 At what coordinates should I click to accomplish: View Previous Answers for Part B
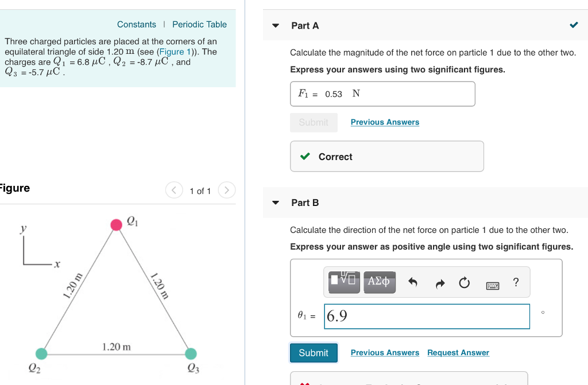385,352
